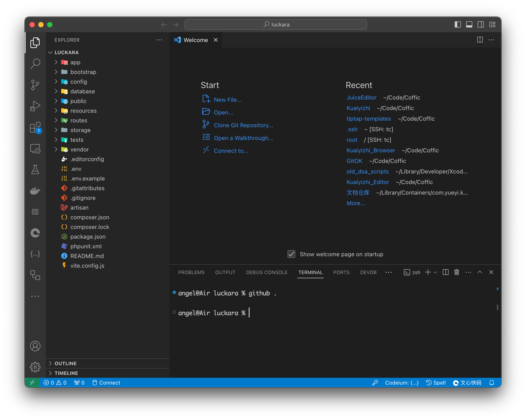Open the Source Control view
This screenshot has width=526, height=420.
[x=35, y=85]
